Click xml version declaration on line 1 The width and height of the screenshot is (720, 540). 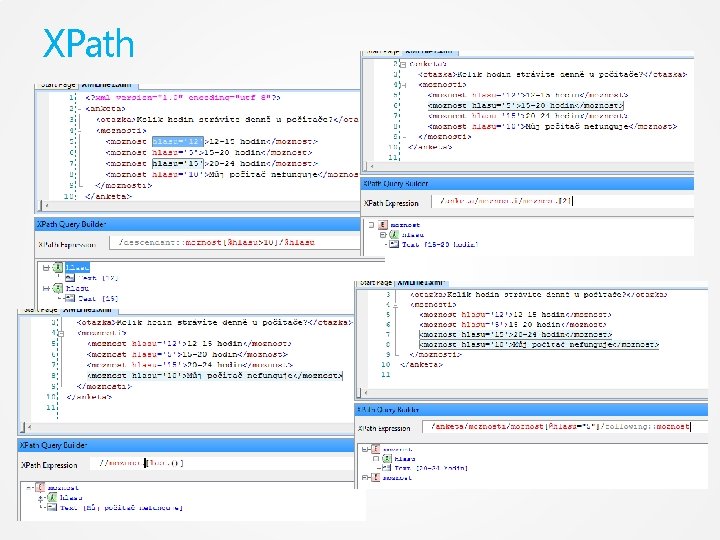click(x=183, y=97)
